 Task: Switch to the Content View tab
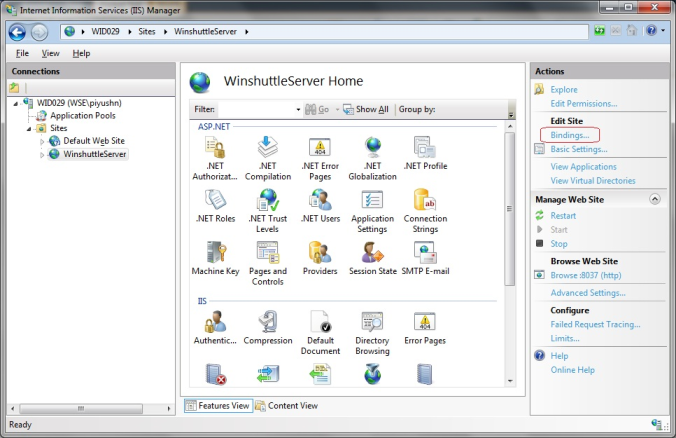(287, 406)
